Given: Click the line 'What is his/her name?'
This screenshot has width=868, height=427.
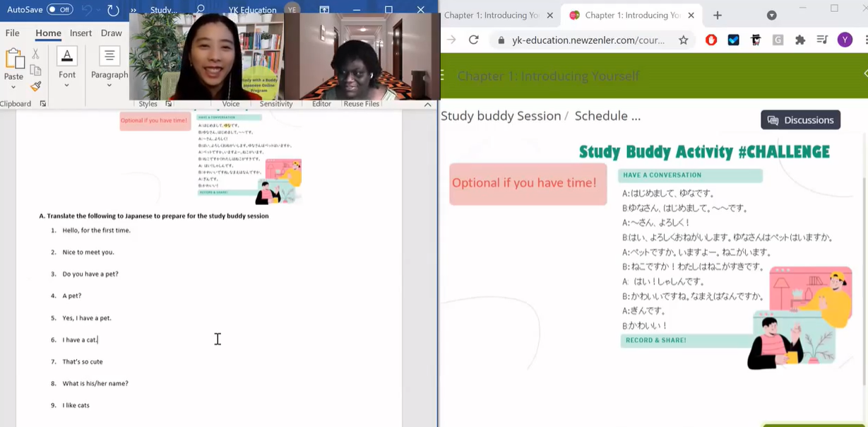Looking at the screenshot, I should tap(95, 384).
